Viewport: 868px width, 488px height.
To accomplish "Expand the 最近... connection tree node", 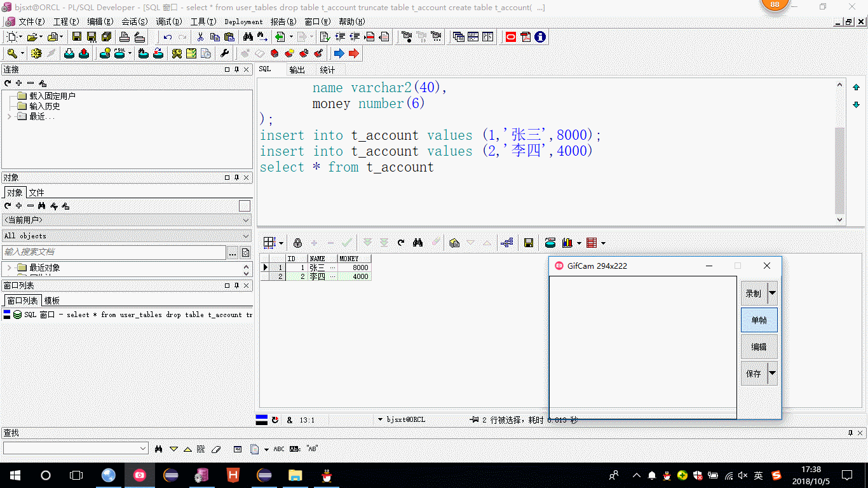I will (x=9, y=116).
